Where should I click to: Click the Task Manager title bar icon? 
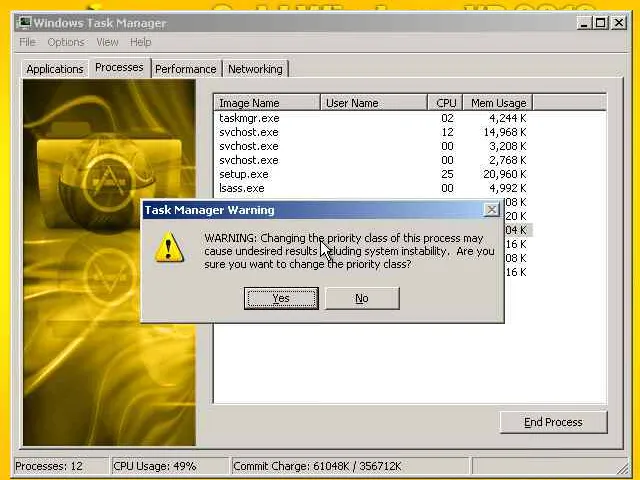click(24, 22)
